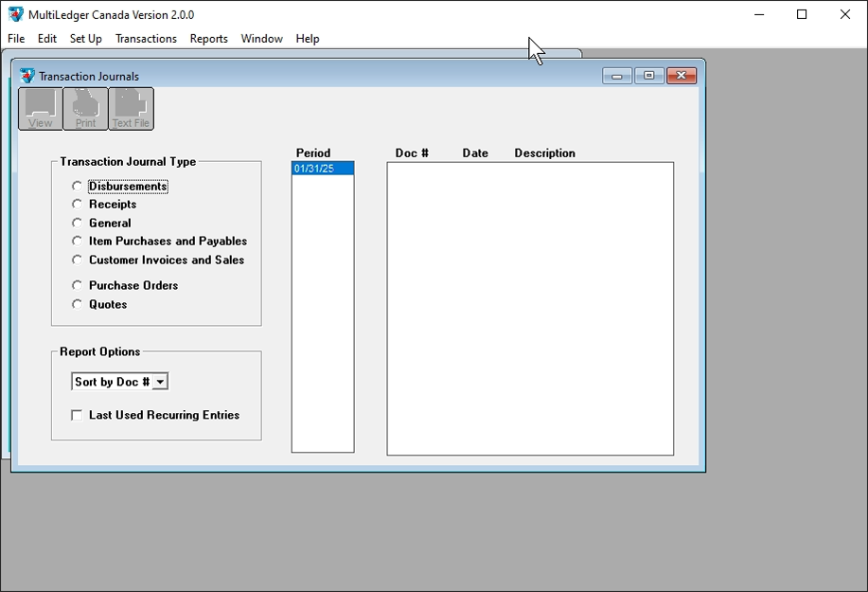This screenshot has width=868, height=592.
Task: Select Customer Invoices and Sales option
Action: pyautogui.click(x=78, y=260)
